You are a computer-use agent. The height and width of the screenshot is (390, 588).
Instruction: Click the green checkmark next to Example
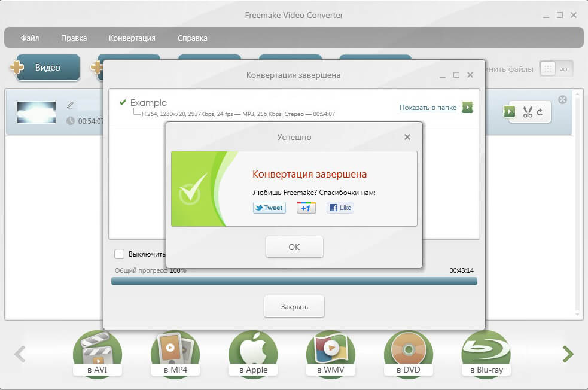(x=122, y=102)
